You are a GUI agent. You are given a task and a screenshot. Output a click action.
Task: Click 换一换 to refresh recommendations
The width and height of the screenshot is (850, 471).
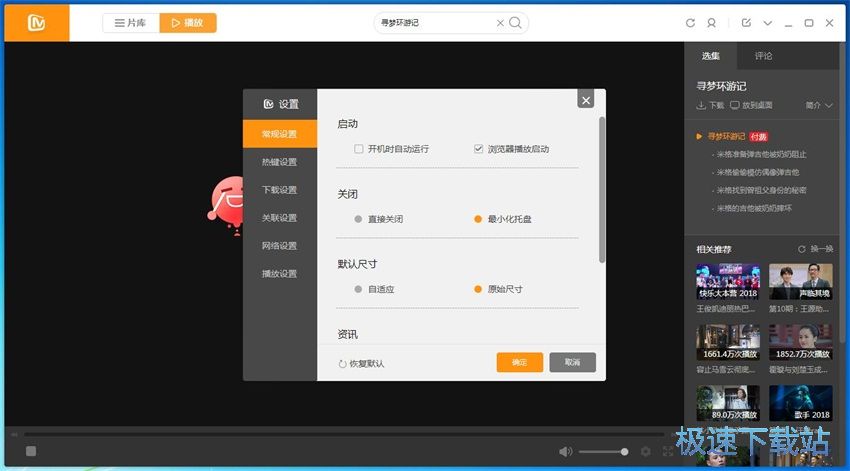click(x=816, y=249)
